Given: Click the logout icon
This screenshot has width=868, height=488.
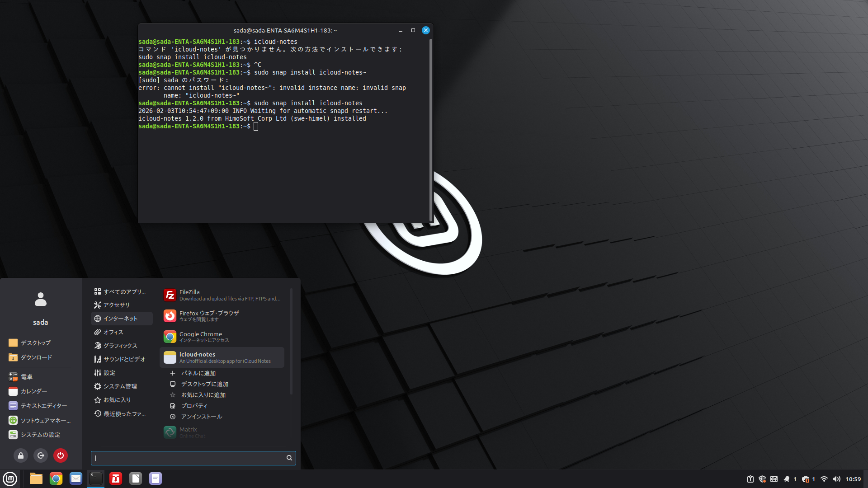Looking at the screenshot, I should [41, 455].
